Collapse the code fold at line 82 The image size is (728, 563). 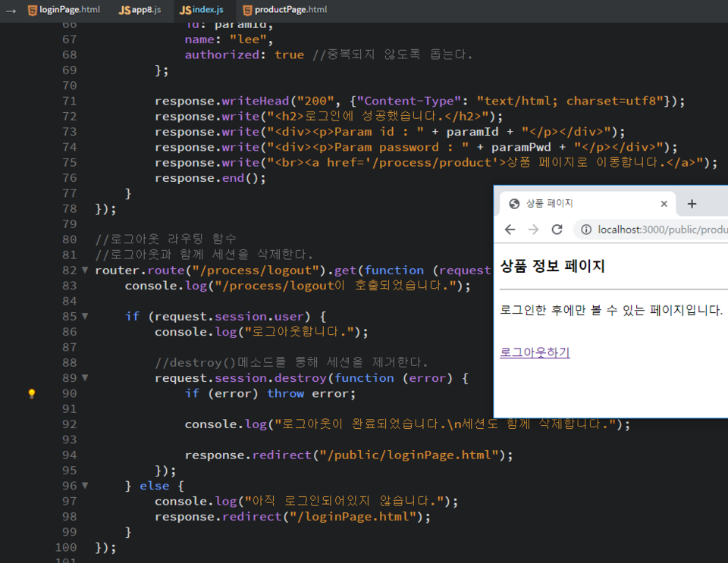coord(84,270)
